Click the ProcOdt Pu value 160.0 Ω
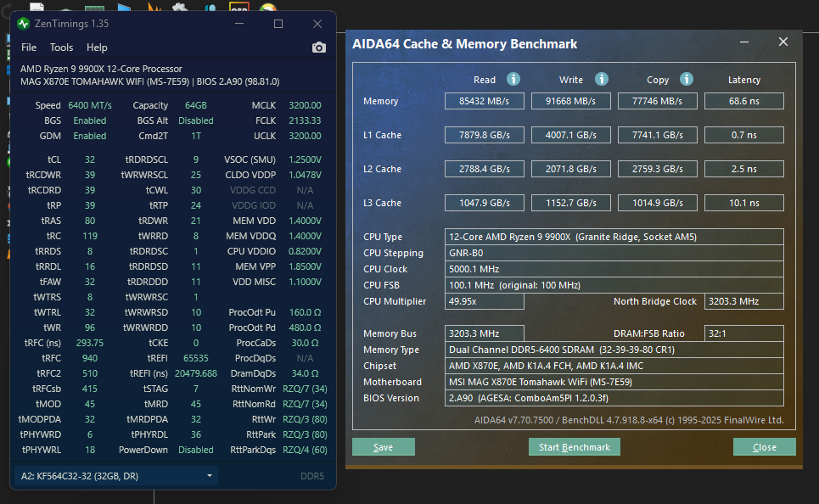Screen dimensions: 819x504 305,312
